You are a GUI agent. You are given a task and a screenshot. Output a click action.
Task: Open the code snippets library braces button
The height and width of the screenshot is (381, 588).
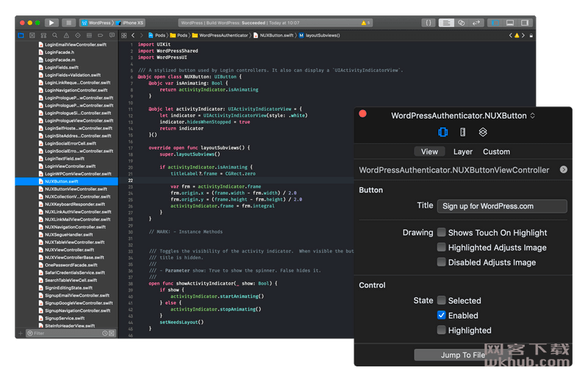(x=429, y=23)
